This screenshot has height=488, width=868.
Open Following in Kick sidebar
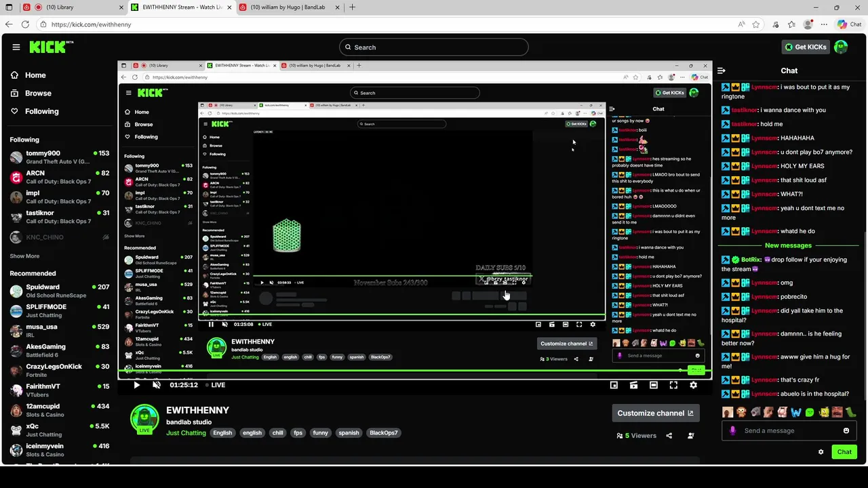[x=35, y=111]
